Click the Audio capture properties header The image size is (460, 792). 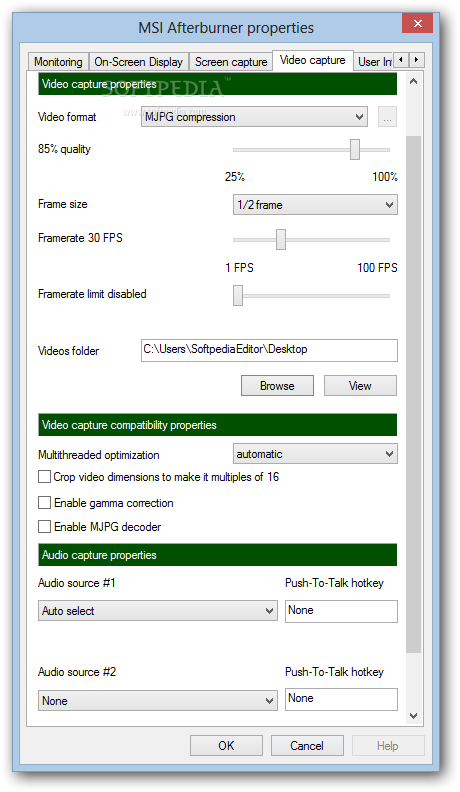pos(218,555)
